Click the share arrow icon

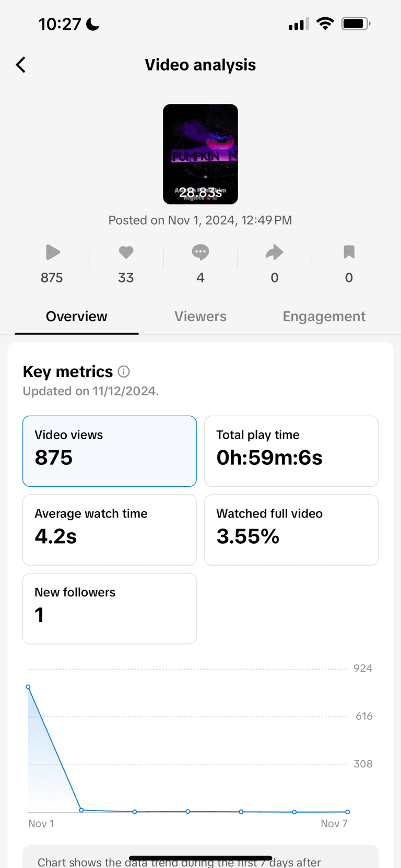coord(275,252)
